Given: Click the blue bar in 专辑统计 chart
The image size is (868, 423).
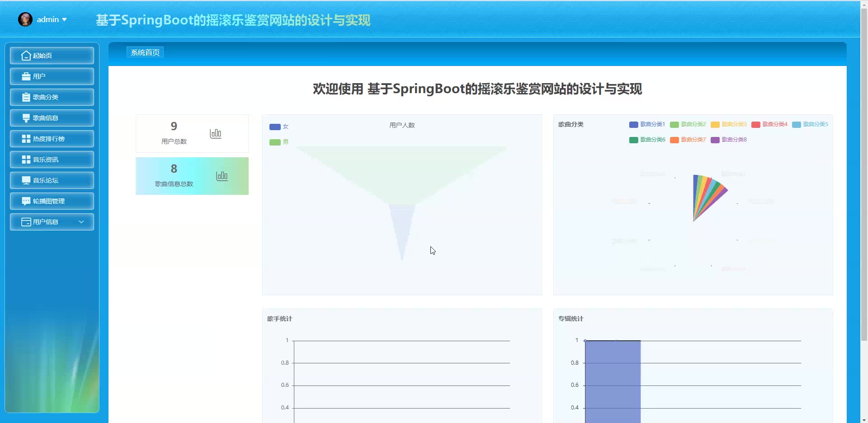Looking at the screenshot, I should [613, 381].
